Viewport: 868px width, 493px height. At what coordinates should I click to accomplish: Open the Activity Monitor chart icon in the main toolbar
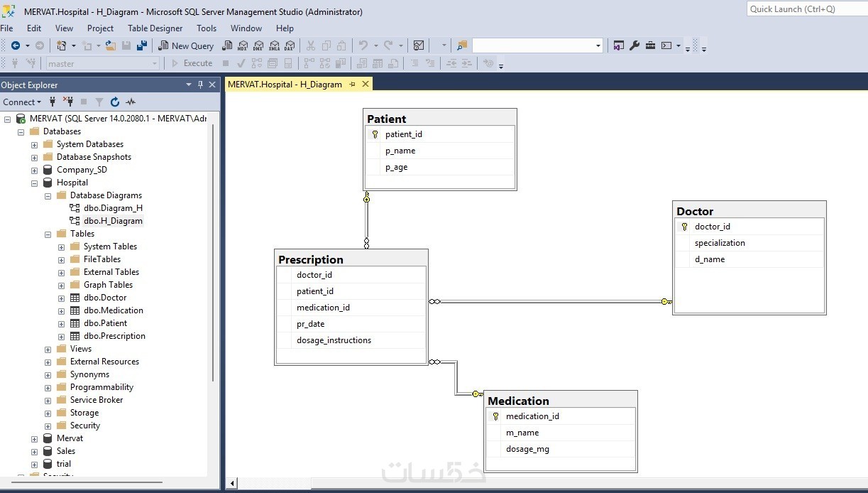click(x=419, y=45)
